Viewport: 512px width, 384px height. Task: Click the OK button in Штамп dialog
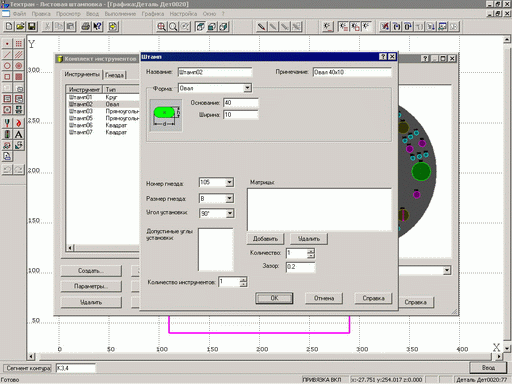pyautogui.click(x=274, y=298)
